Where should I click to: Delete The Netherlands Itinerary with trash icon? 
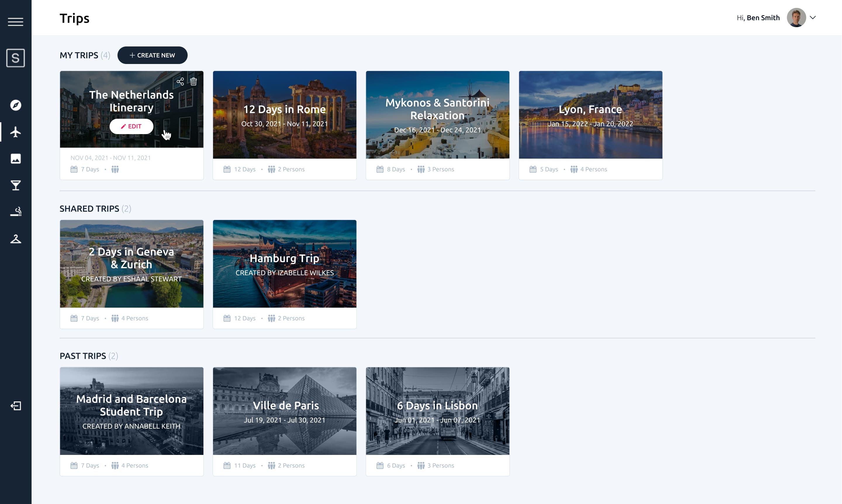[193, 82]
